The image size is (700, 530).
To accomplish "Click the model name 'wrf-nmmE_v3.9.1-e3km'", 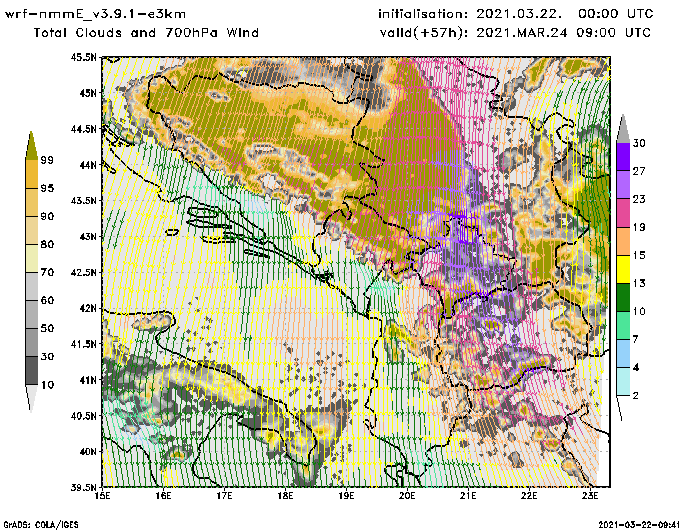I will [x=96, y=14].
